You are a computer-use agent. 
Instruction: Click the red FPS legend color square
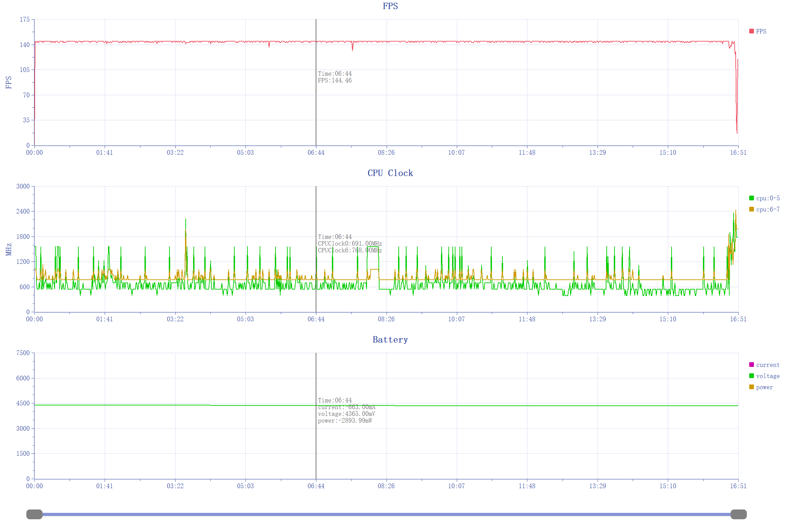tap(752, 31)
